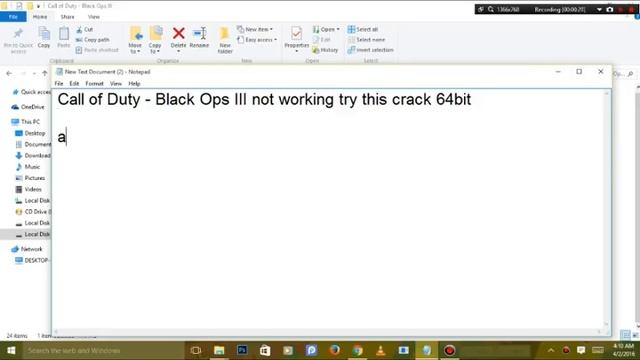
Task: Click the taskbar clock and date
Action: [x=623, y=350]
